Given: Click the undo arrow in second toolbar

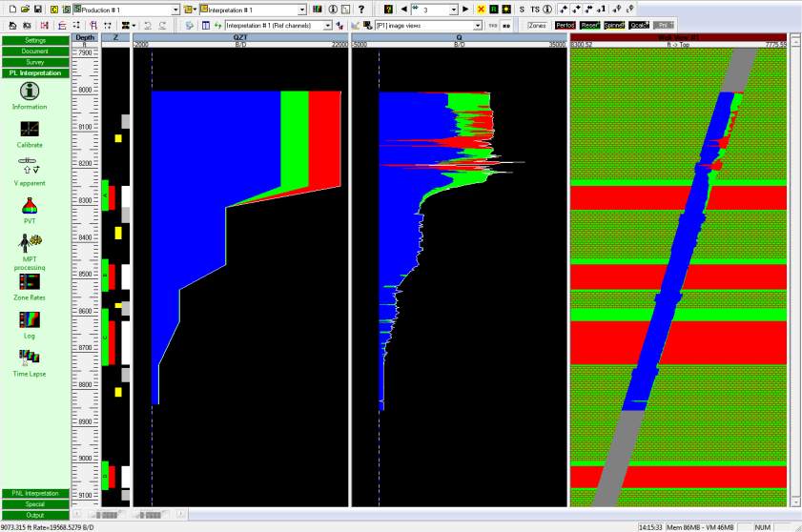Looking at the screenshot, I should point(148,25).
